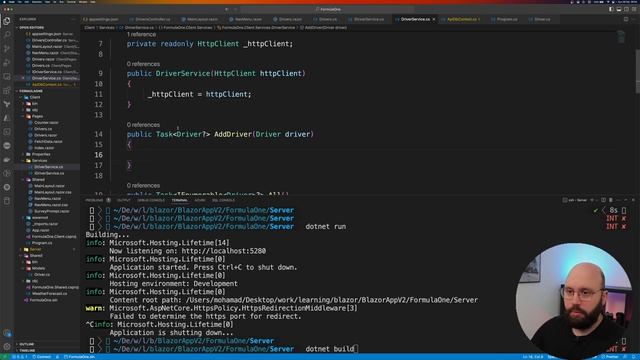Expand the Server folder
Screen dimensions: 640x360
pos(35,249)
